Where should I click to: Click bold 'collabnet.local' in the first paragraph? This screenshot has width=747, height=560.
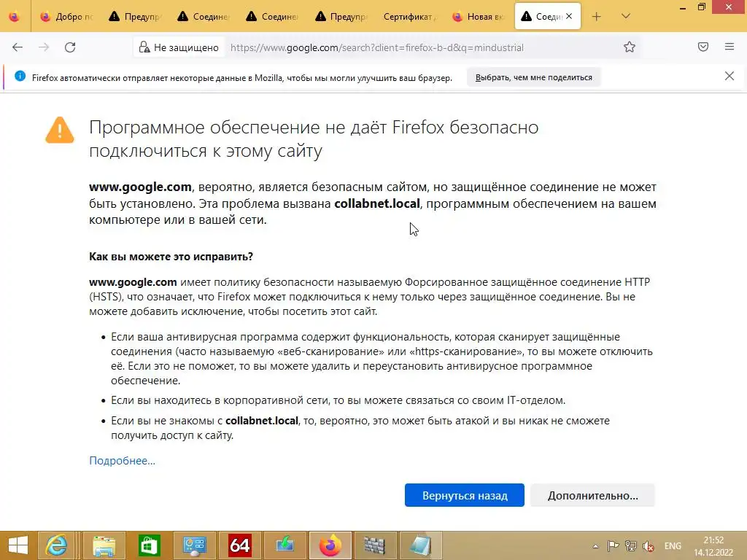click(x=377, y=203)
